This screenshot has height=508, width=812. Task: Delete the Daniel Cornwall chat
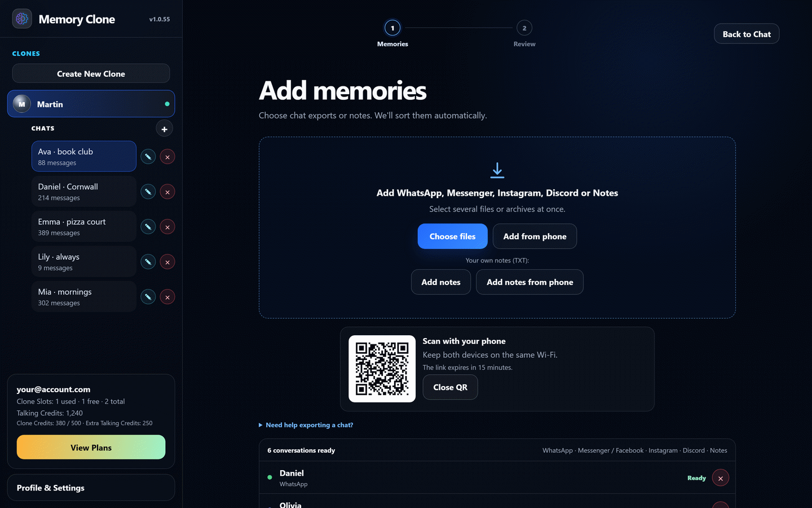click(x=167, y=191)
